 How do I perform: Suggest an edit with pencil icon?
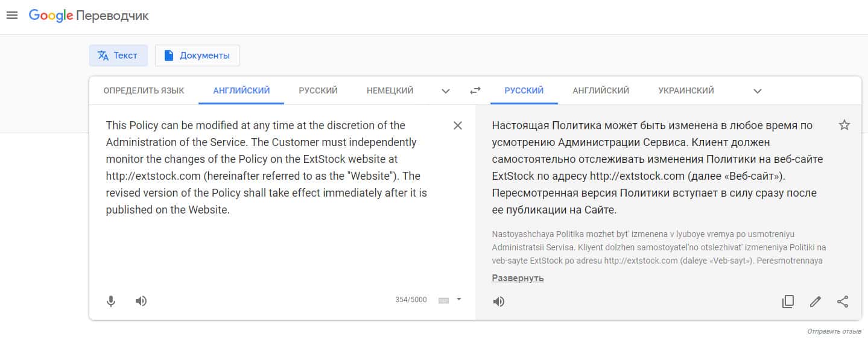click(x=816, y=302)
